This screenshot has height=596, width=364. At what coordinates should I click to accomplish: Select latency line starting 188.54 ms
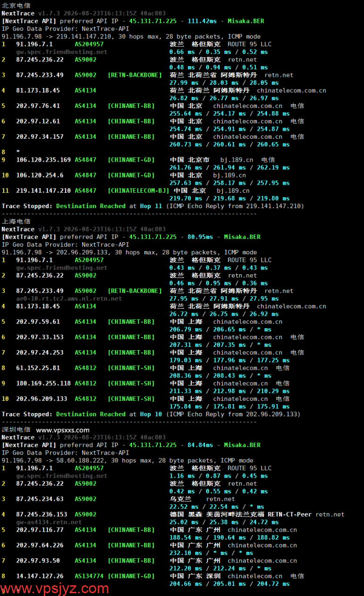coord(230,538)
